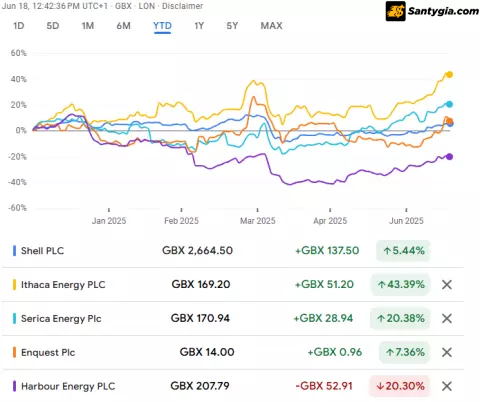Click the Serica 20.38% change badge
Screen dimensions: 480x402
point(400,318)
